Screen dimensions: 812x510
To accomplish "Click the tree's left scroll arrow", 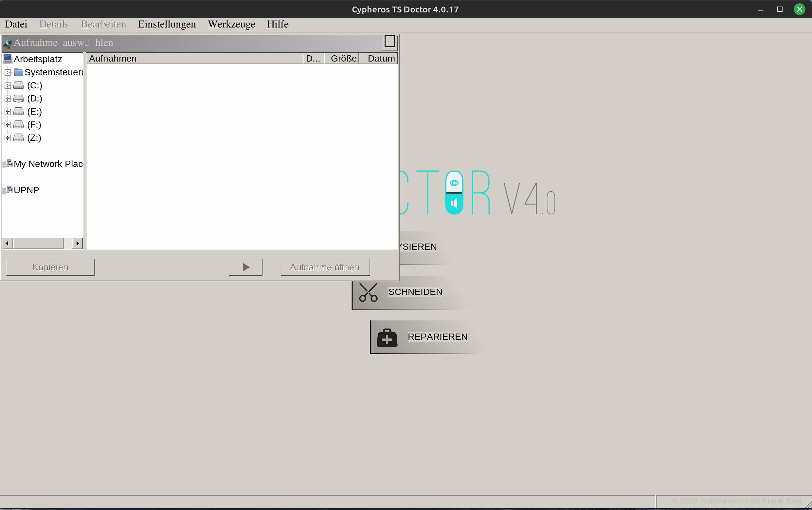I will tap(8, 244).
